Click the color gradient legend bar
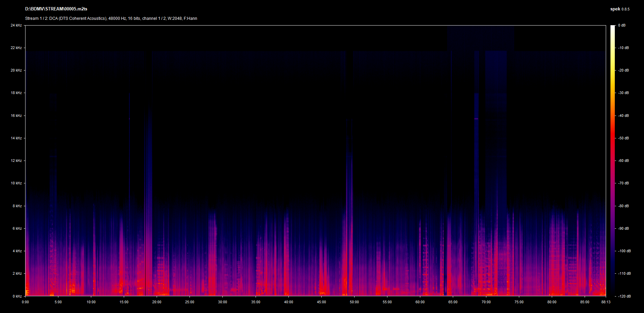The width and height of the screenshot is (644, 313). 612,161
